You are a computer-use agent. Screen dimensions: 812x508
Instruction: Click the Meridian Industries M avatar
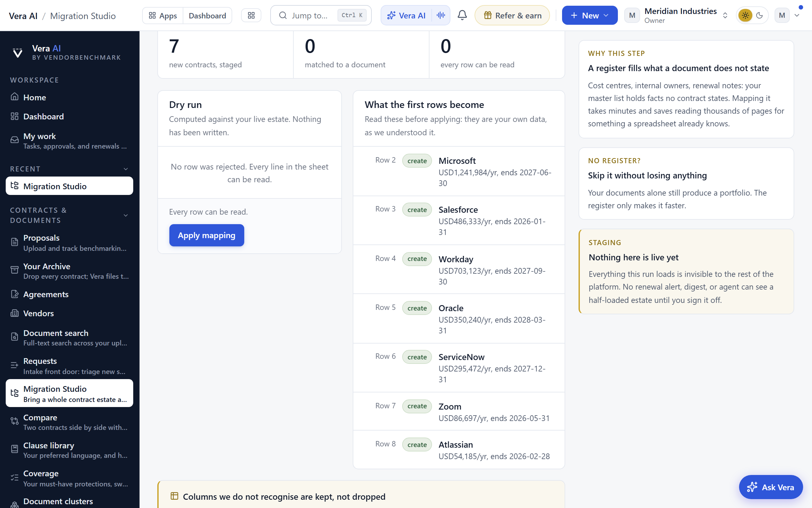pyautogui.click(x=632, y=16)
